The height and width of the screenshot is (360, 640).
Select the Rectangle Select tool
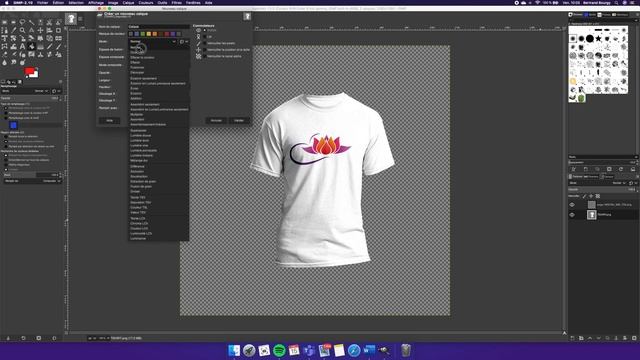point(4,22)
